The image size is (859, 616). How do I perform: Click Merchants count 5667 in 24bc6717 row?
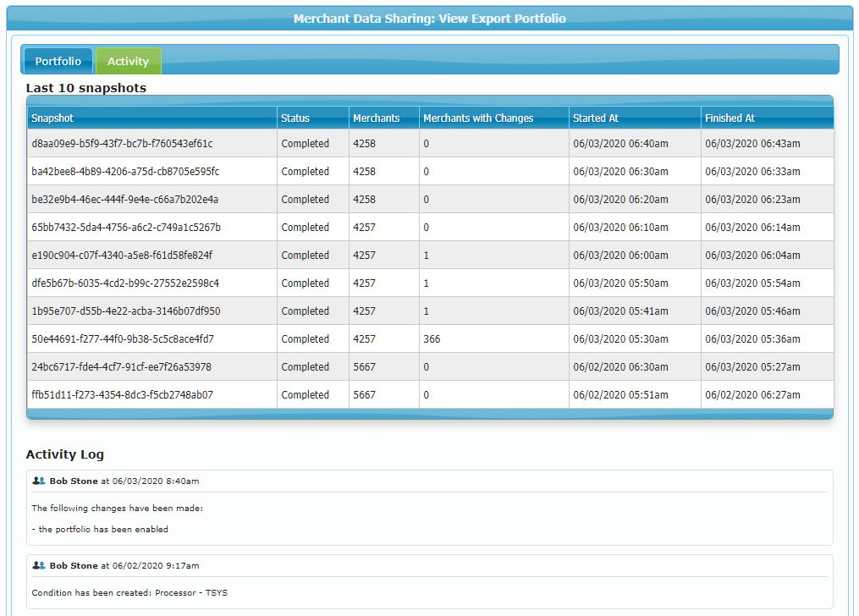click(364, 367)
